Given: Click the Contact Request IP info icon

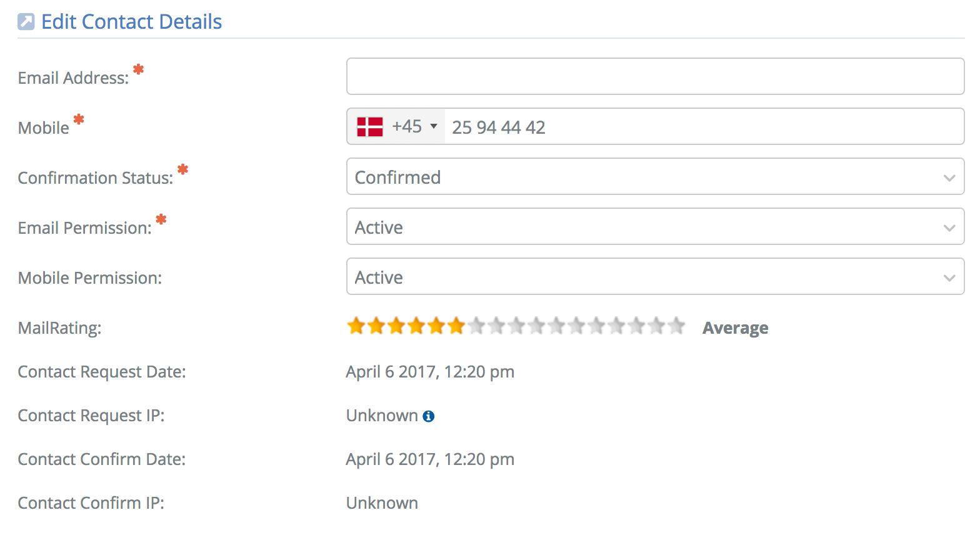Looking at the screenshot, I should tap(429, 416).
